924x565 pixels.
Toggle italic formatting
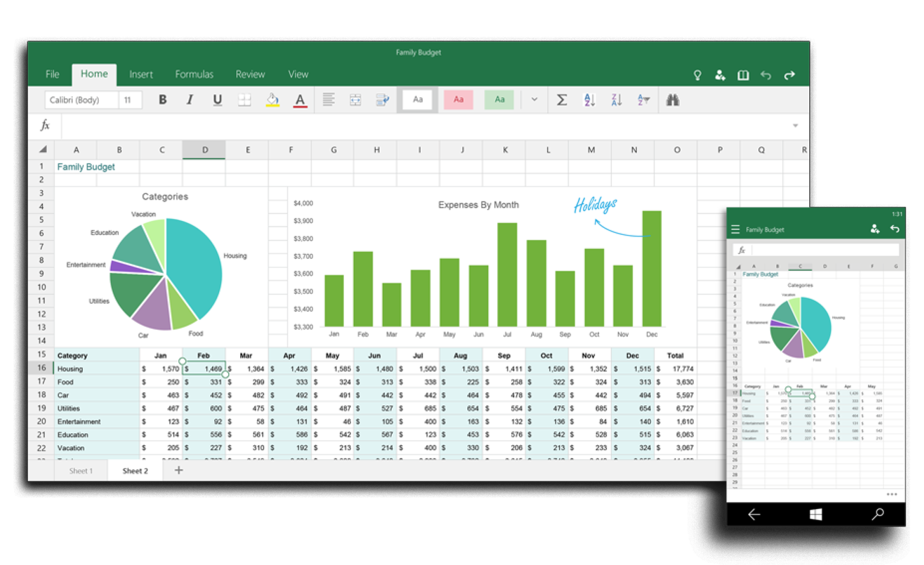(190, 100)
